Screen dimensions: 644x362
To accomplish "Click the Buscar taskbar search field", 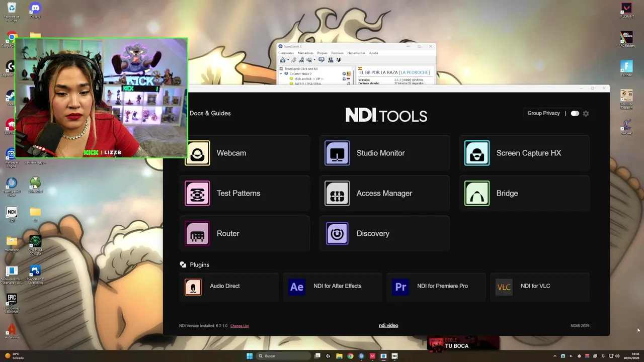I will (x=283, y=356).
